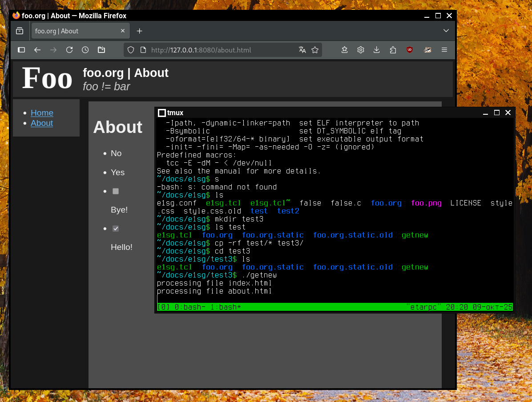The height and width of the screenshot is (402, 532).
Task: Open the tab overview button beside the tab
Action: point(20,31)
